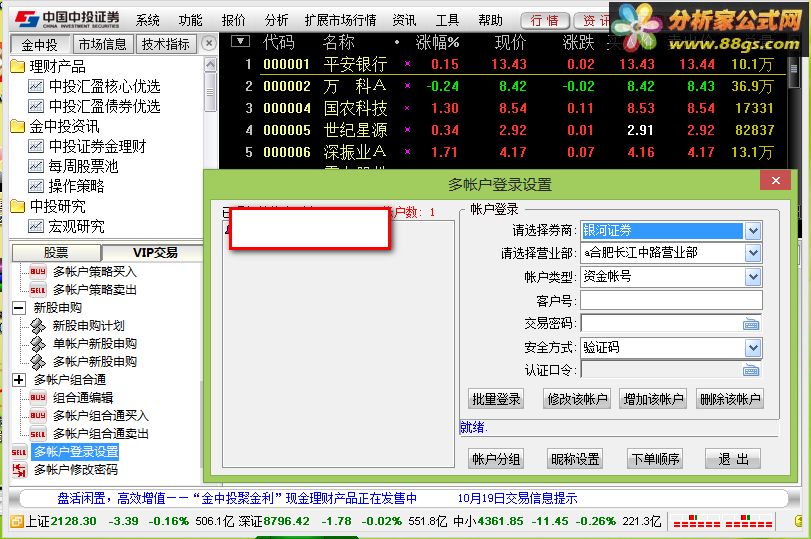Close the left info panel with X
811x539 pixels.
[209, 43]
